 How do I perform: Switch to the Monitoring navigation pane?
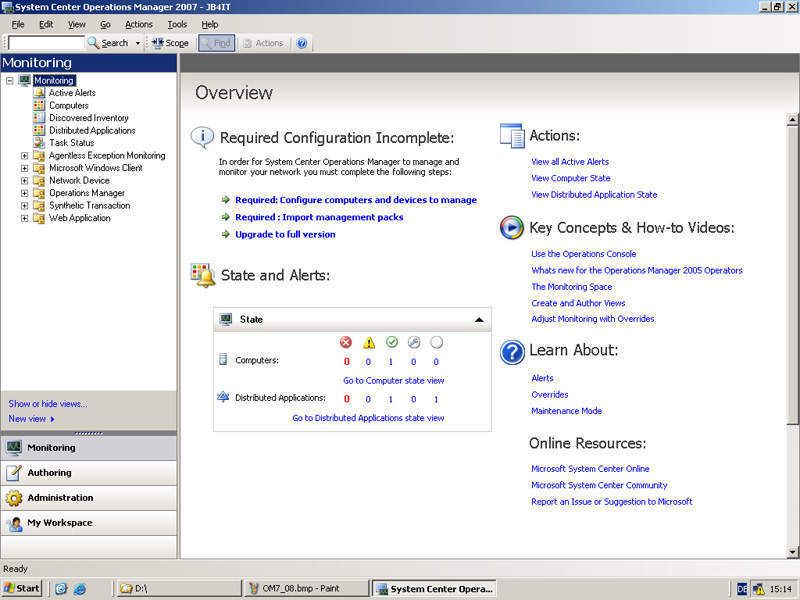point(89,448)
